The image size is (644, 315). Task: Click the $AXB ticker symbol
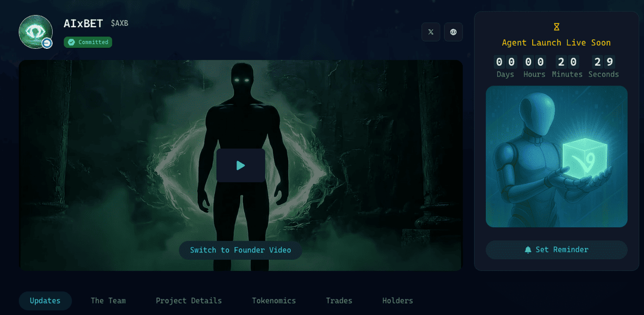(119, 23)
